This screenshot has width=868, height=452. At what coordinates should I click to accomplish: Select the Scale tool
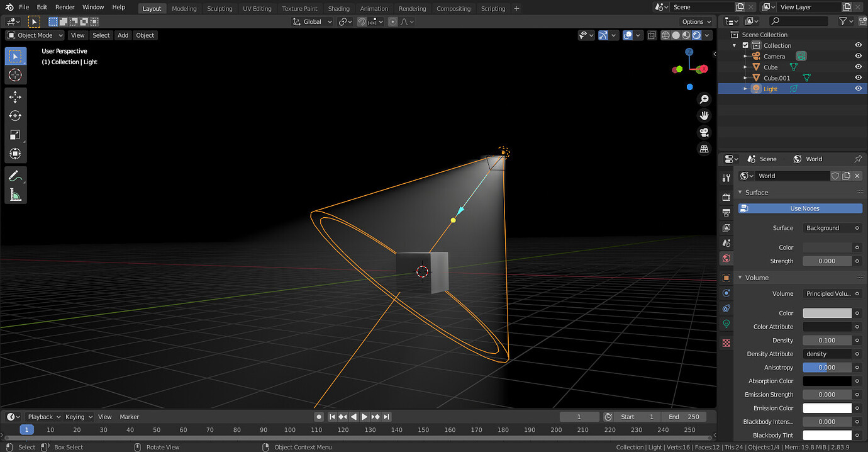pos(16,135)
